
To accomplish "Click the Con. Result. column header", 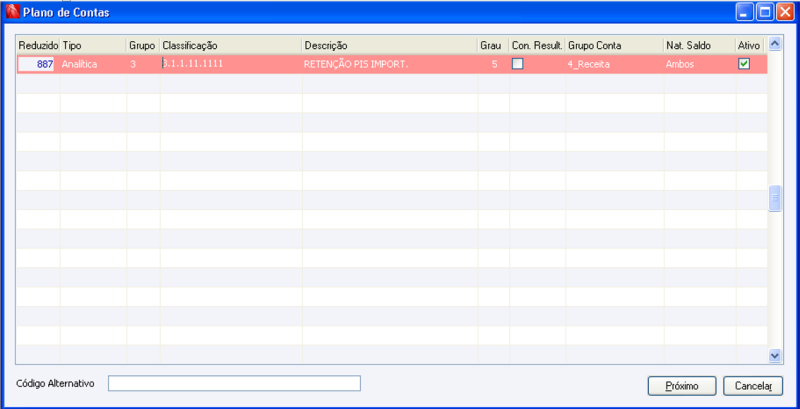I will (x=537, y=45).
